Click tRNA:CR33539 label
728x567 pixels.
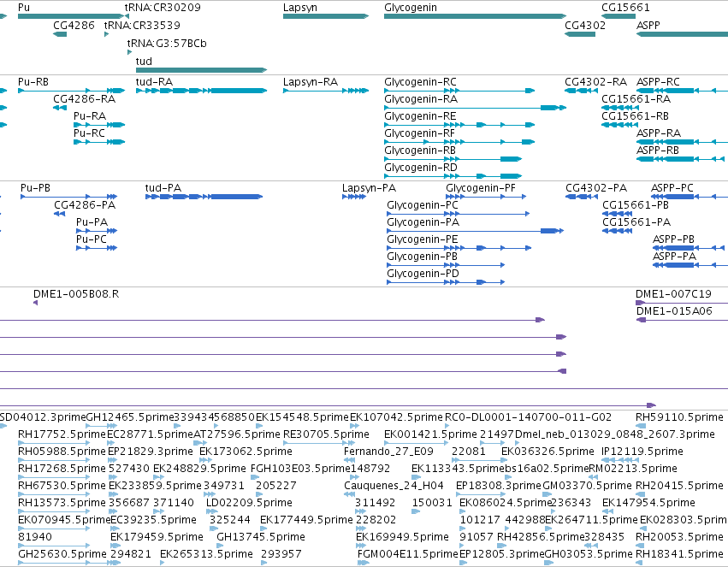tap(142, 25)
